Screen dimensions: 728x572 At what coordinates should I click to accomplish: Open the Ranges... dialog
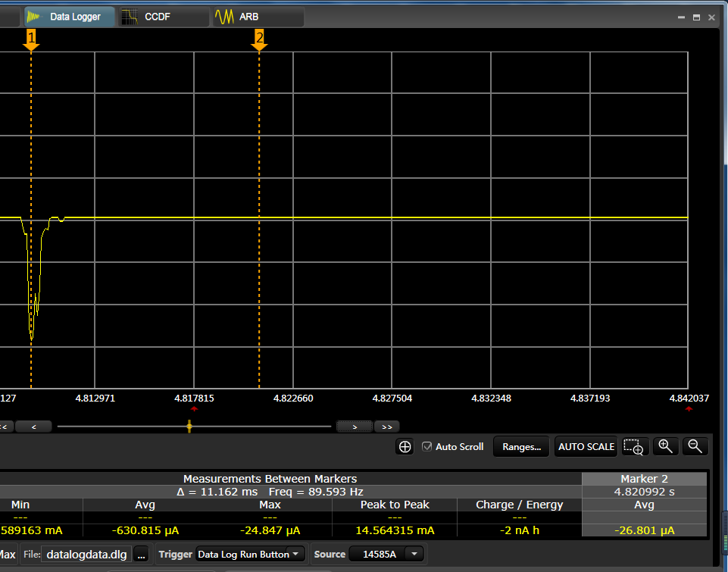tap(521, 447)
